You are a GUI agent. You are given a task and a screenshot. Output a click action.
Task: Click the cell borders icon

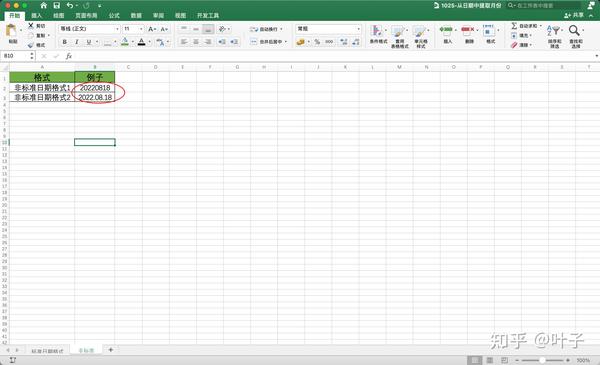coord(108,42)
